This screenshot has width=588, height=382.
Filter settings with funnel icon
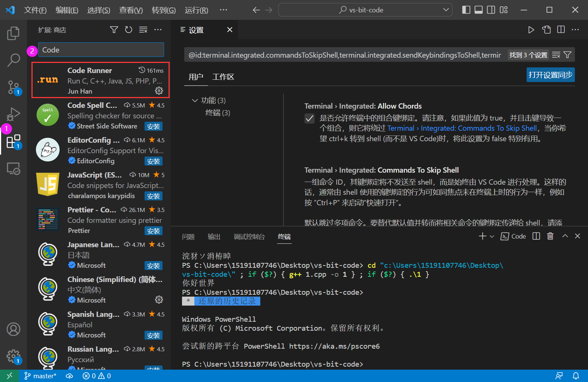[x=567, y=55]
